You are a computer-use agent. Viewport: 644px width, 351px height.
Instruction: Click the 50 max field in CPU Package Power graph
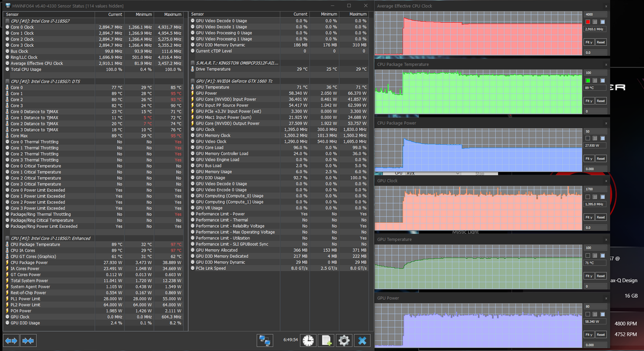pos(595,132)
